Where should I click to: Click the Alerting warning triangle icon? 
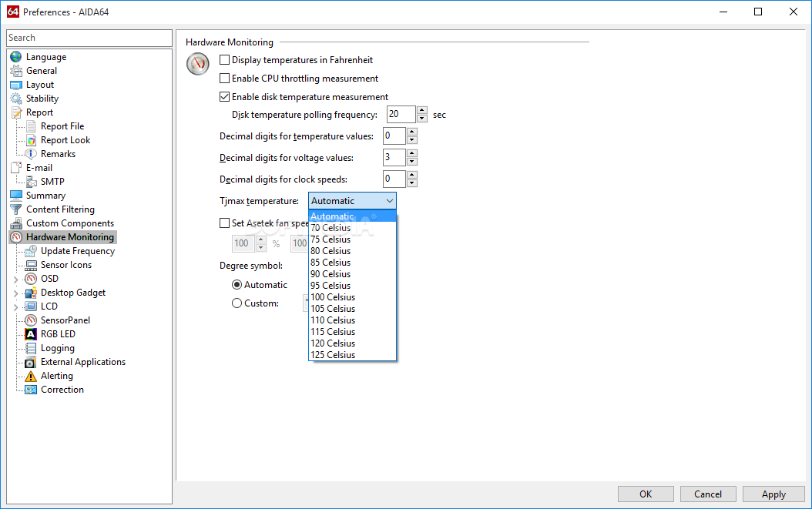point(31,376)
